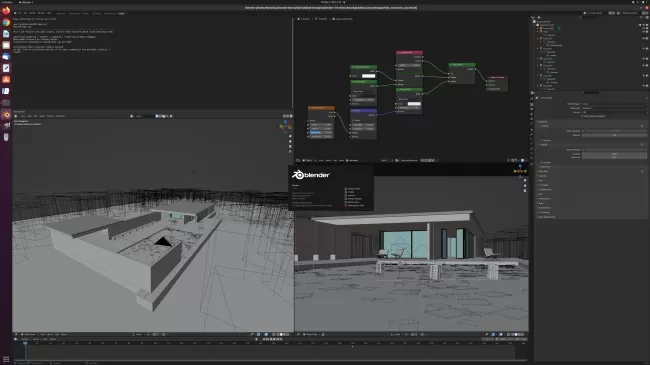Open Render properties tab icon
This screenshot has width=650, height=365.
pyautogui.click(x=532, y=105)
